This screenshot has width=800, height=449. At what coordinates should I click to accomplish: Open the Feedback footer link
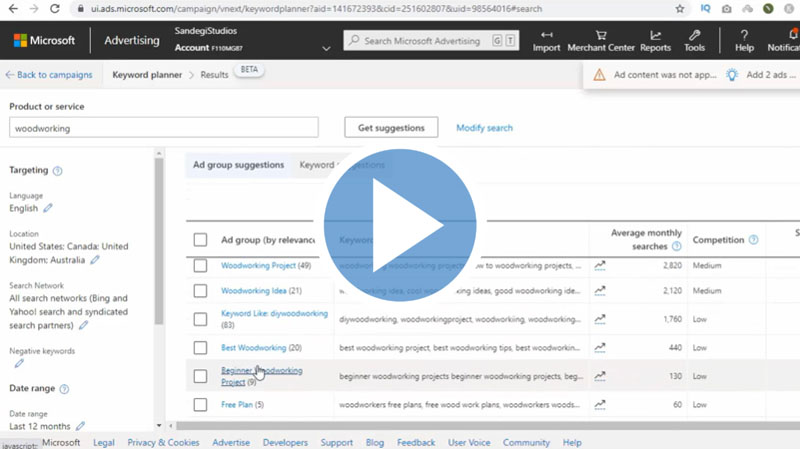pos(416,443)
